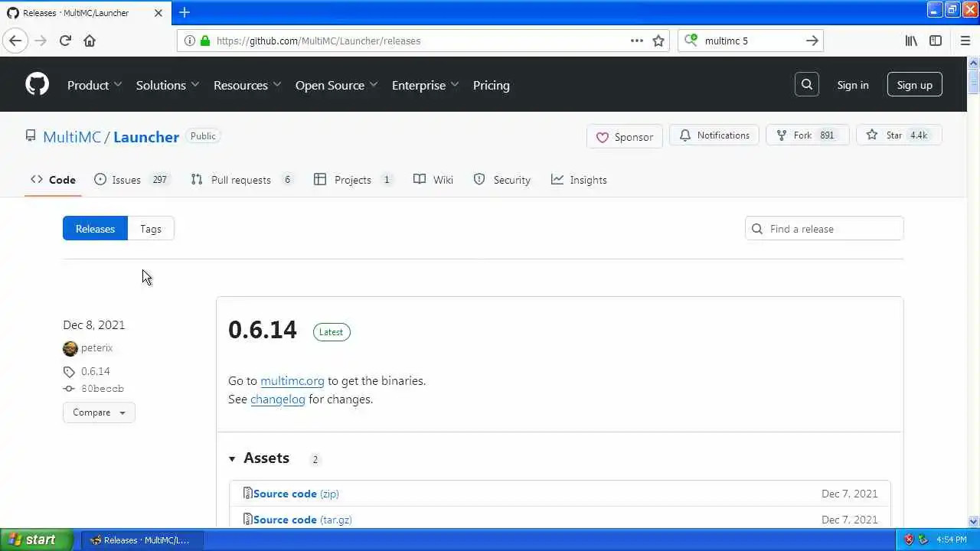Expand the Solutions menu
This screenshot has height=551, width=980.
tap(168, 85)
